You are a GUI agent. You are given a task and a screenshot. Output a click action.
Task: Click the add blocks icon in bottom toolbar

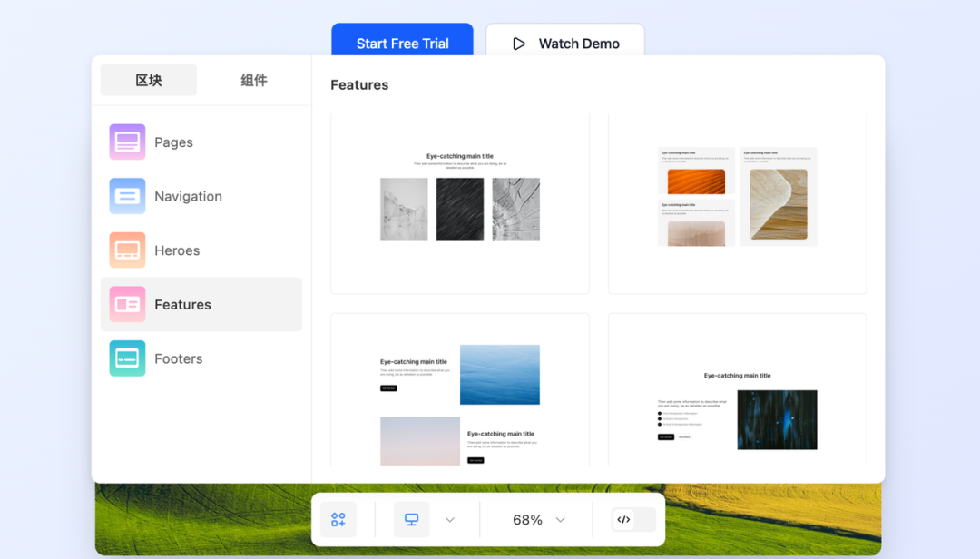pyautogui.click(x=338, y=520)
